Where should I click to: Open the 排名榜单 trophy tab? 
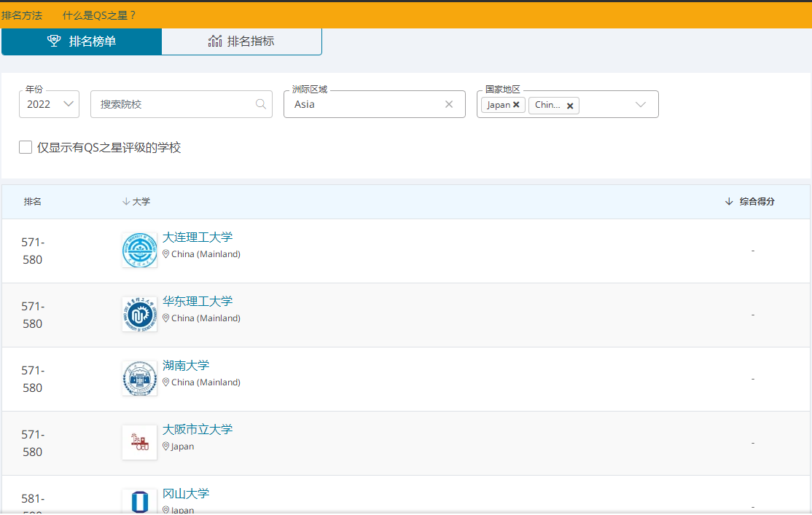pos(82,42)
